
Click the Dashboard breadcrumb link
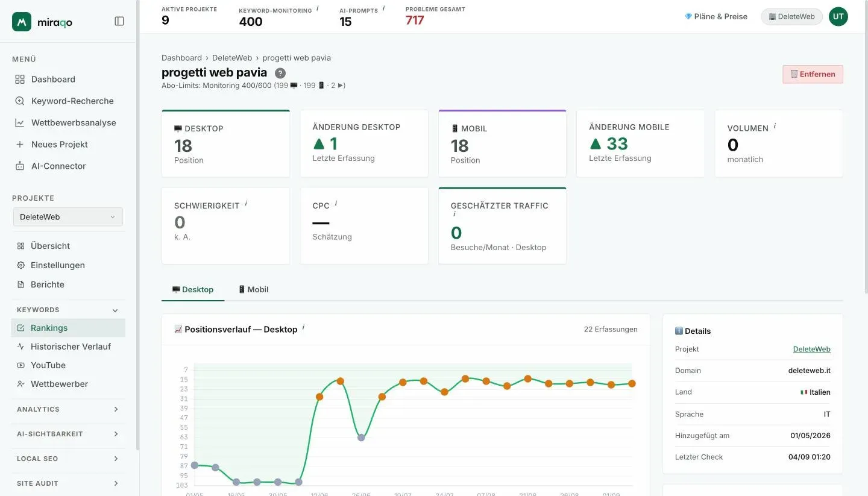(x=181, y=58)
